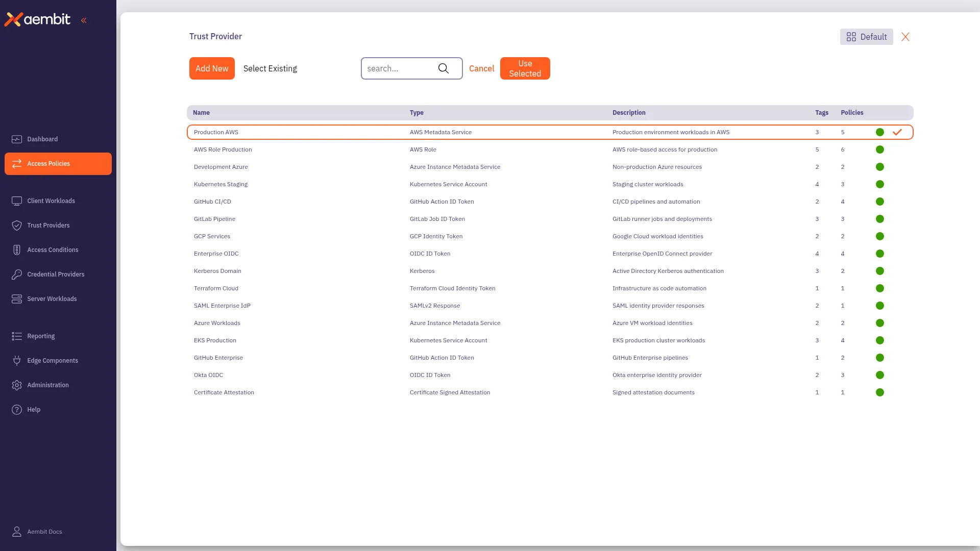Select the SAML Enterprise IdP row

pyautogui.click(x=550, y=306)
